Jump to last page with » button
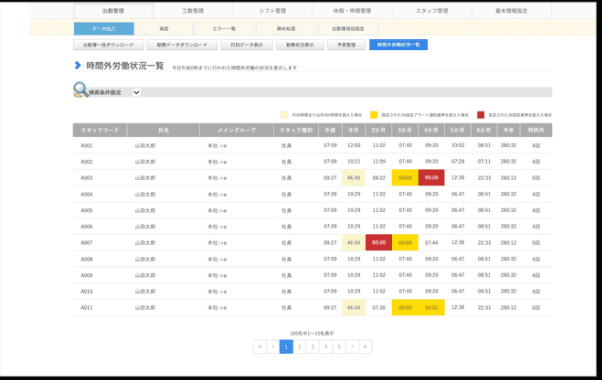Screen dimensions: 602x380 point(365,347)
